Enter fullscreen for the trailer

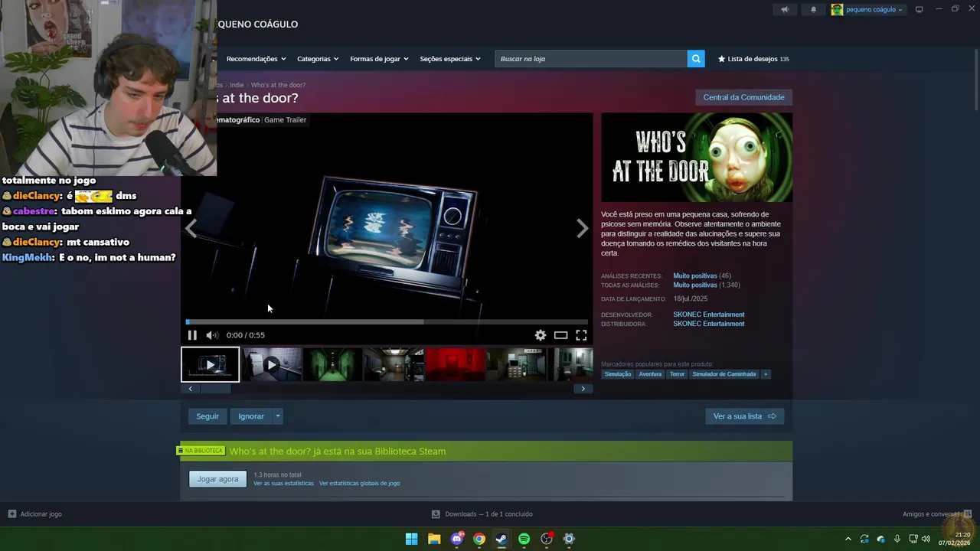point(581,335)
